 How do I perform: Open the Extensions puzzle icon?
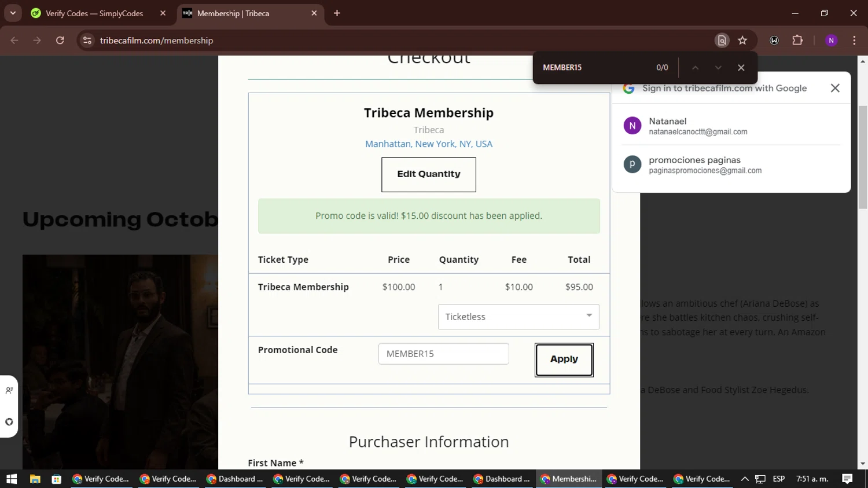tap(797, 41)
